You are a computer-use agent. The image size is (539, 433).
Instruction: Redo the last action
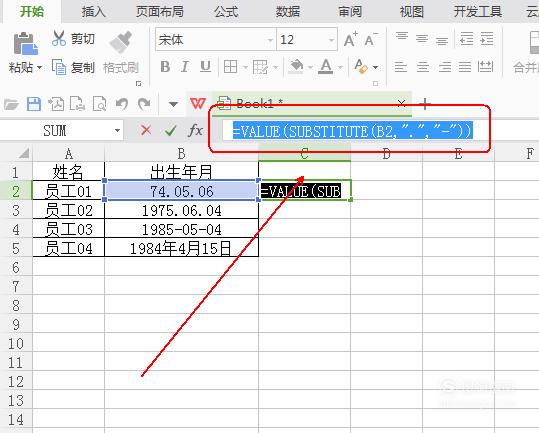[x=144, y=104]
